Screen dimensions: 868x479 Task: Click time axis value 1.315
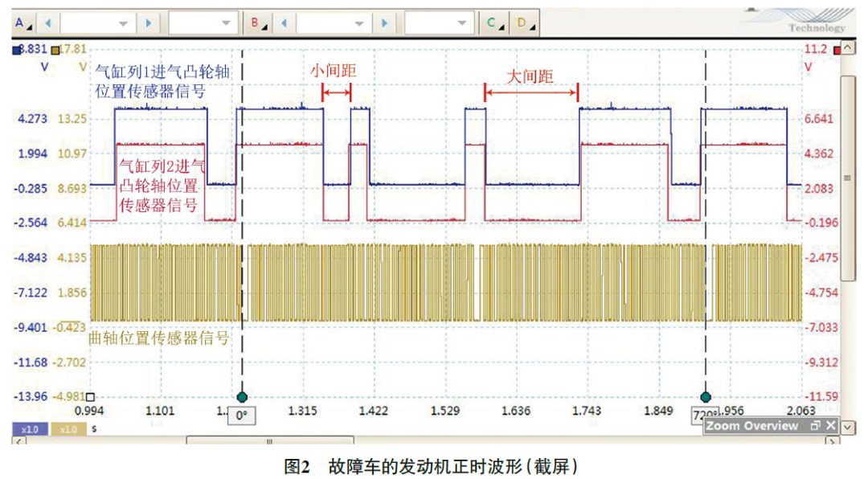pyautogui.click(x=302, y=411)
